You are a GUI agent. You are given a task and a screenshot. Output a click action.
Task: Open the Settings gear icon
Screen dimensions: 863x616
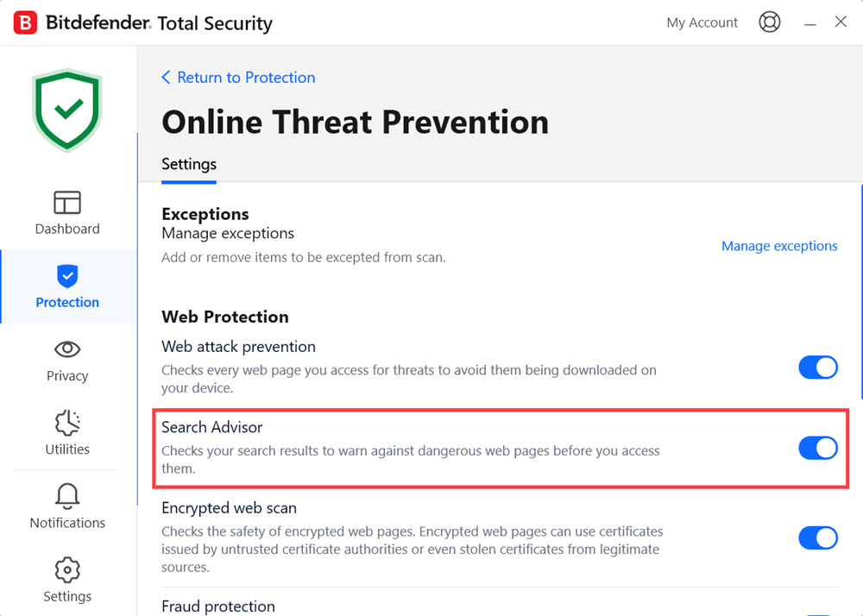(x=67, y=570)
